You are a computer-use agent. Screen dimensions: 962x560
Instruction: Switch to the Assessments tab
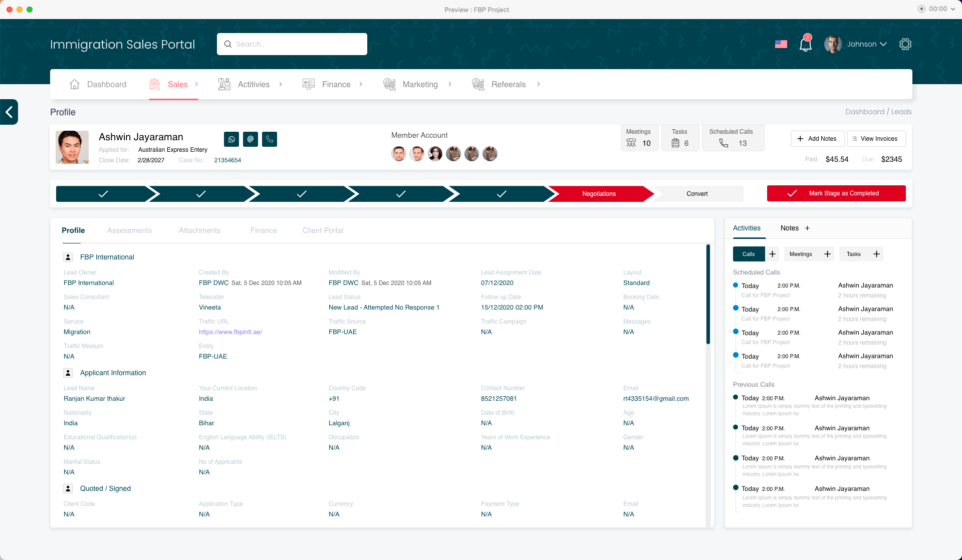129,230
